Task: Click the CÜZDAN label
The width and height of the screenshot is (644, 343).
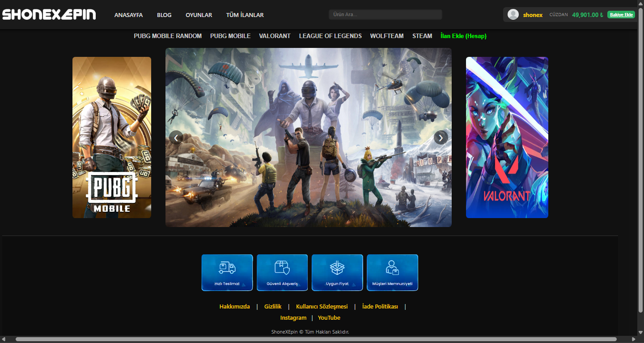Action: (559, 15)
